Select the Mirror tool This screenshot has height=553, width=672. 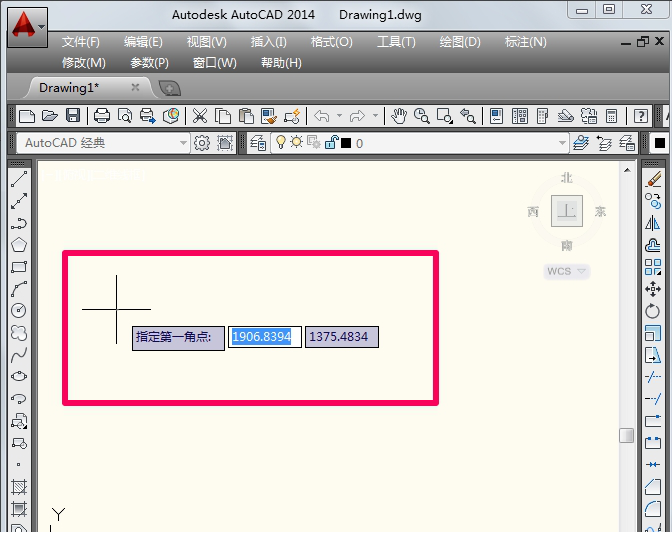pos(653,223)
